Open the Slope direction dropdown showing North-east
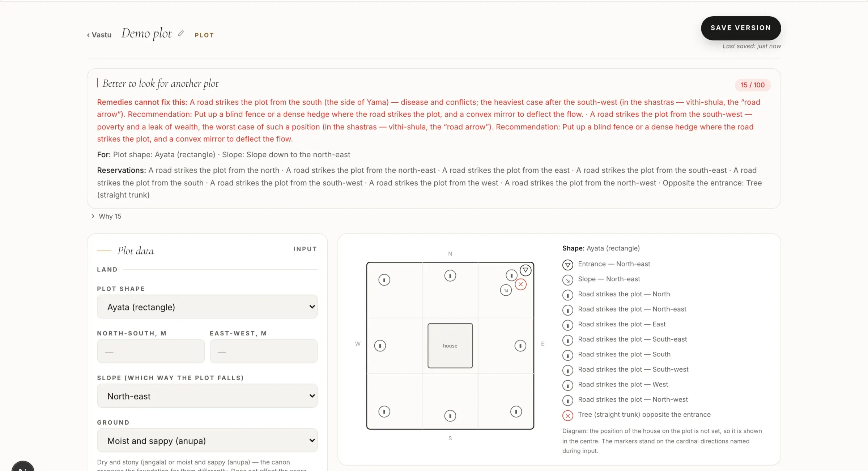Viewport: 868px width, 471px height. point(207,396)
